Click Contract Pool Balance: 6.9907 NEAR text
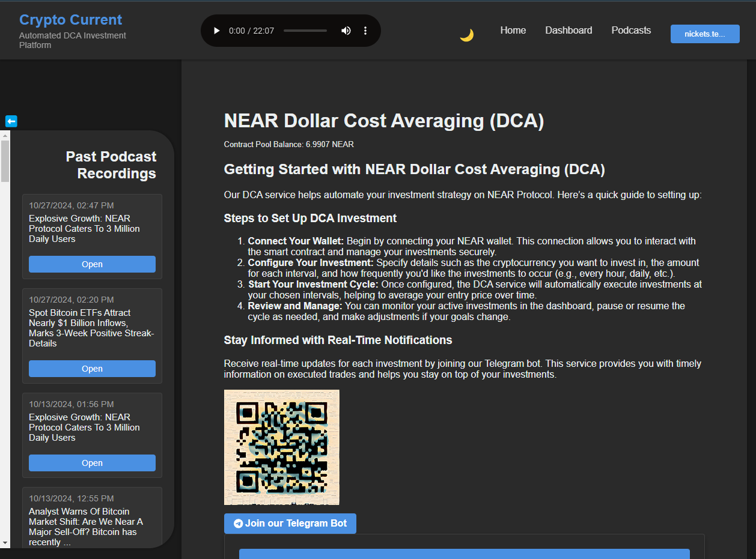This screenshot has height=559, width=756. coord(289,144)
